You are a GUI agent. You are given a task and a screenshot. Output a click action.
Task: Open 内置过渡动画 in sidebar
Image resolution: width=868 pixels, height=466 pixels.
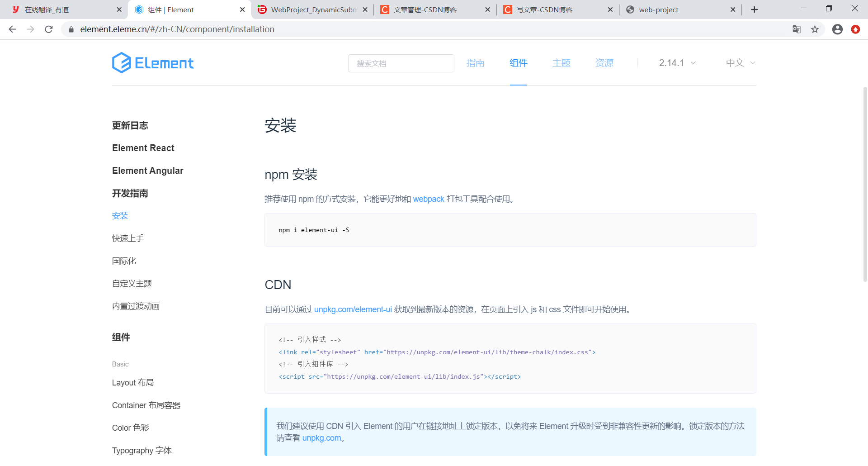click(136, 306)
